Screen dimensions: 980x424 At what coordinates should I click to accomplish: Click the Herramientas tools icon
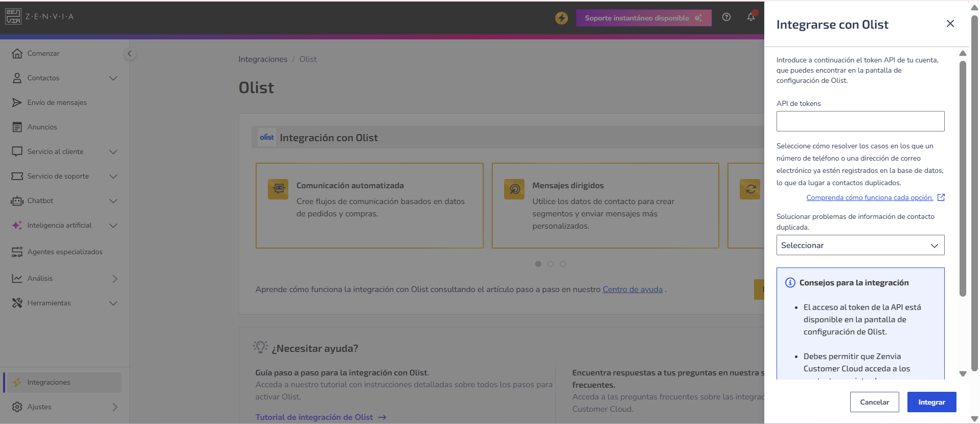click(17, 303)
